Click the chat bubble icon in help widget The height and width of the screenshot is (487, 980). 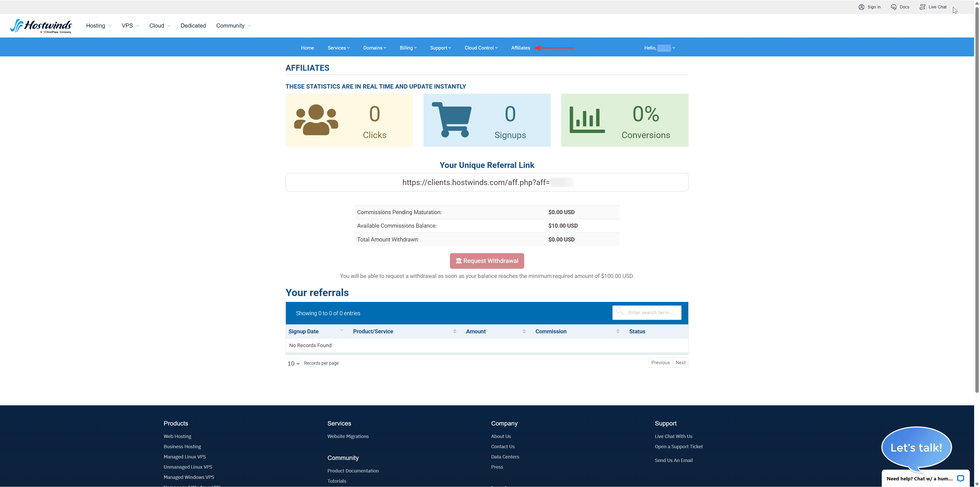point(961,479)
